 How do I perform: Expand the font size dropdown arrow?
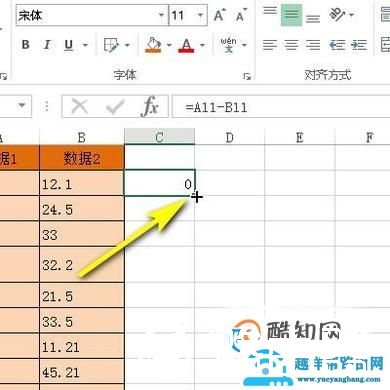[x=201, y=15]
